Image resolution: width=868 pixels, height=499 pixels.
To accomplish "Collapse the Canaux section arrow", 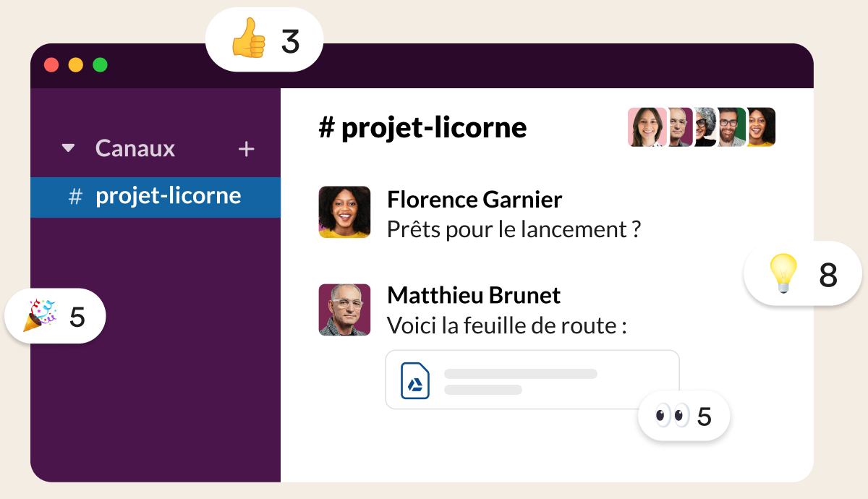I will coord(68,148).
